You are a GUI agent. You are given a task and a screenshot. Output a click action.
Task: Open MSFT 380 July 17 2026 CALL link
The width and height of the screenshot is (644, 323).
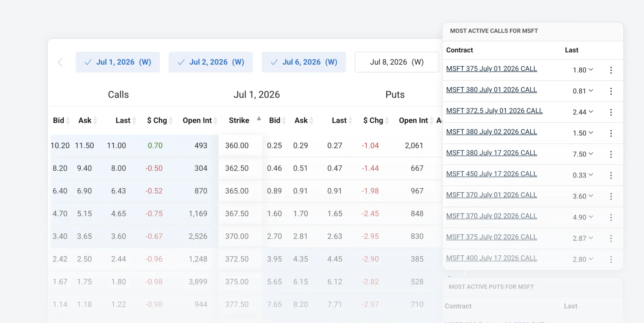(x=492, y=153)
